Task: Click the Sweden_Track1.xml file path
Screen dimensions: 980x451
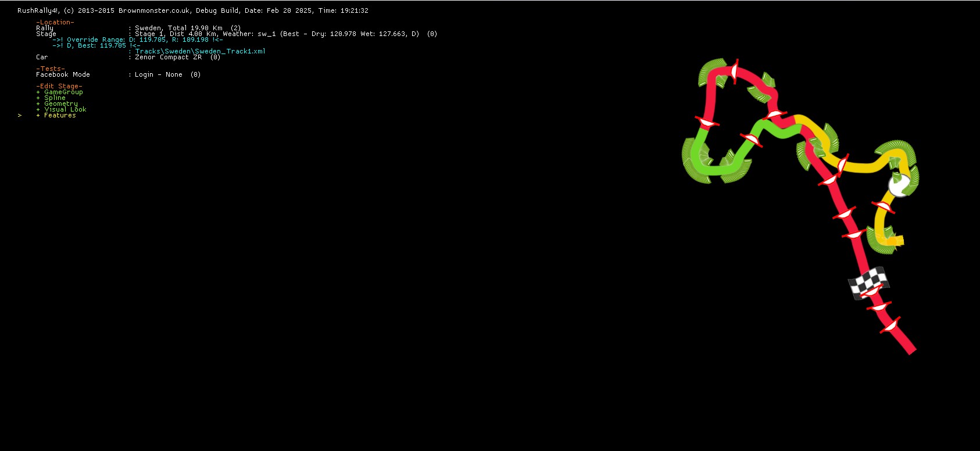Action: click(x=200, y=51)
